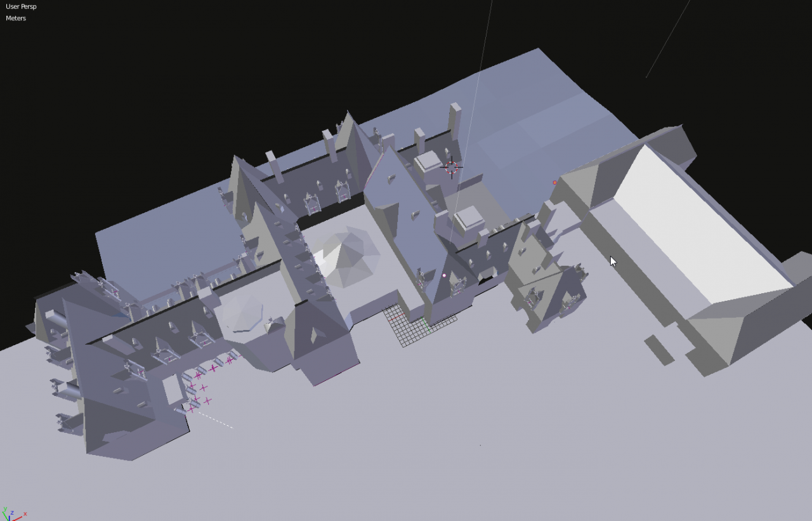
Task: Click the red-white 3D cursor crosshair
Action: pos(451,168)
